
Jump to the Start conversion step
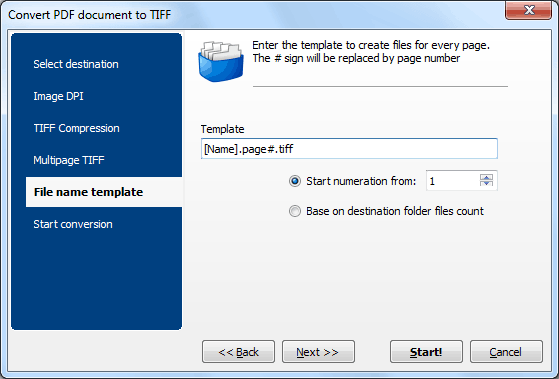(73, 224)
